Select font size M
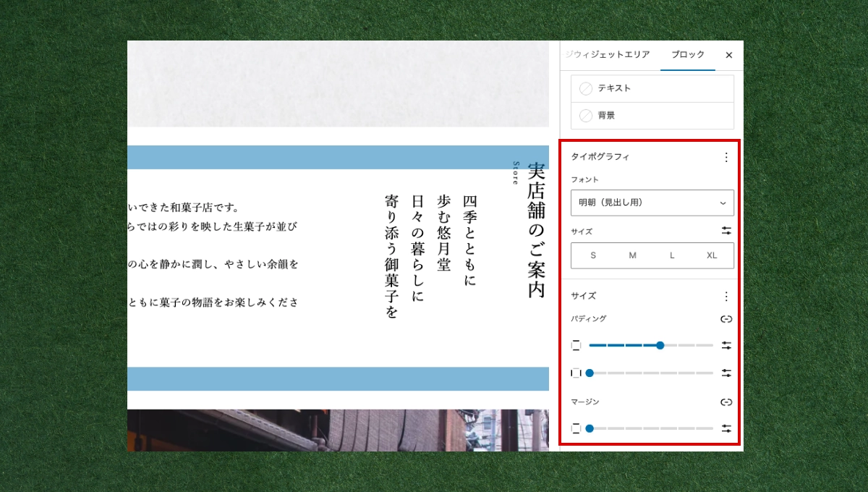868x492 pixels. tap(632, 255)
